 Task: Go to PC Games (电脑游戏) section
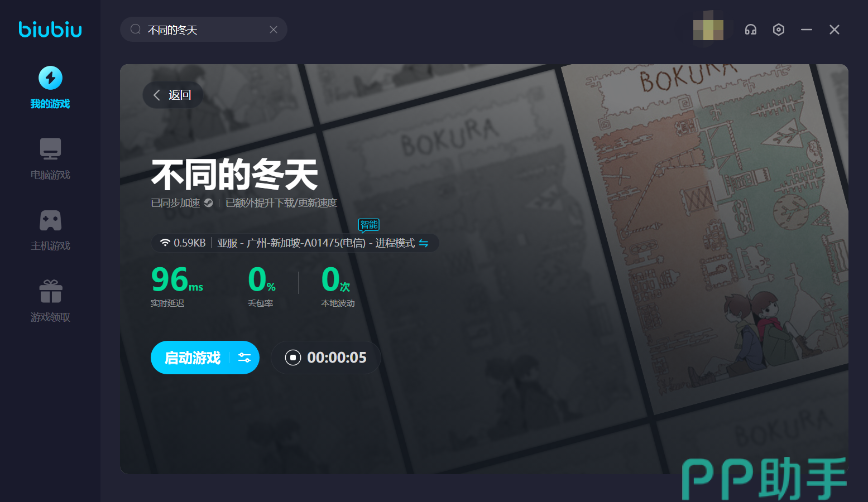(50, 149)
